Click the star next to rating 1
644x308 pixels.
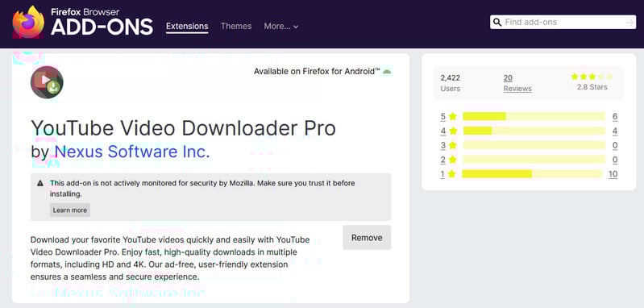452,174
